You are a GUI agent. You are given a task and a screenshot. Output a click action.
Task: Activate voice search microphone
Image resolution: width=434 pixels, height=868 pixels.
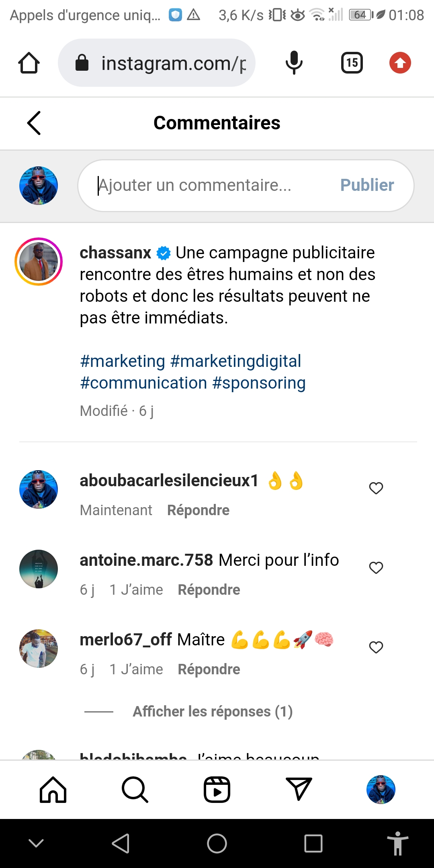pyautogui.click(x=294, y=63)
